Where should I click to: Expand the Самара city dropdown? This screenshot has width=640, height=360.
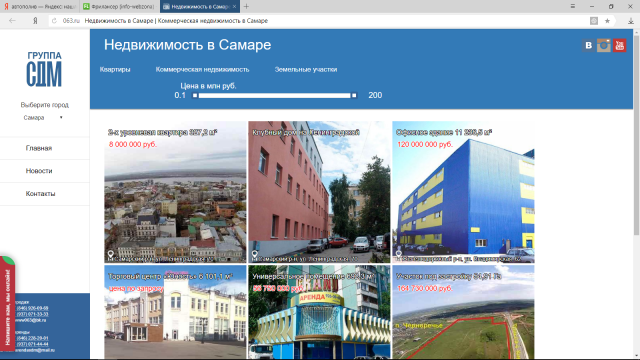(x=43, y=118)
